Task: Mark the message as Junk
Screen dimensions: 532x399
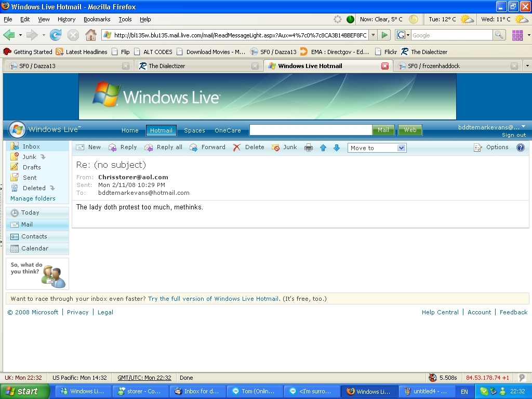Action: [x=284, y=148]
